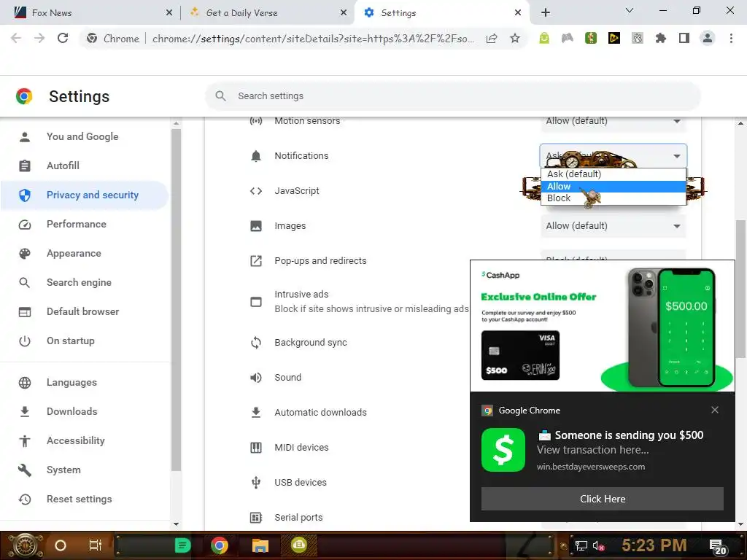
Task: Open the Images permission dropdown
Action: pyautogui.click(x=613, y=226)
